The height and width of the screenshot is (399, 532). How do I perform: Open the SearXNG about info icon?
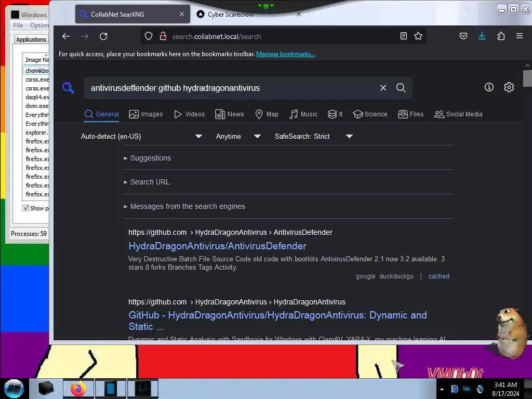click(x=489, y=87)
